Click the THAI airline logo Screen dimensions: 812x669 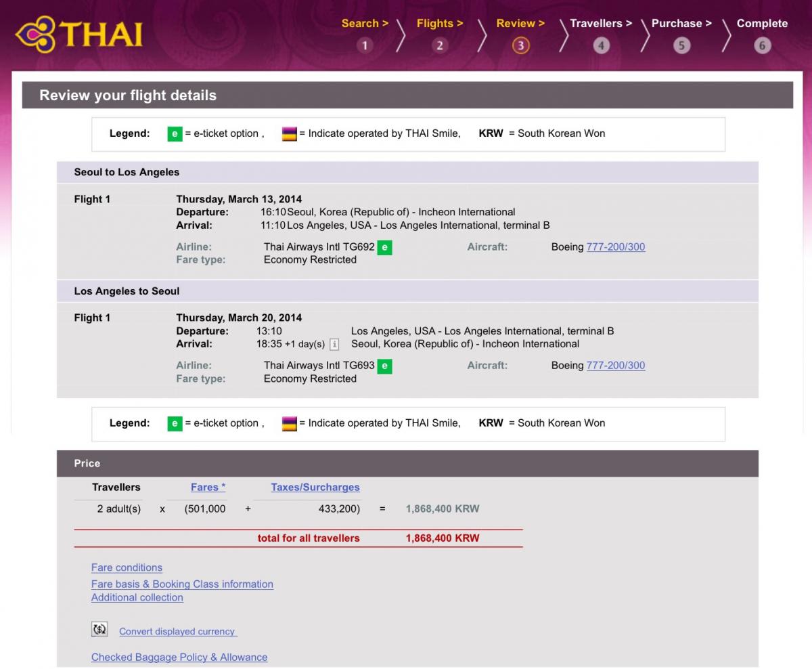coord(79,35)
